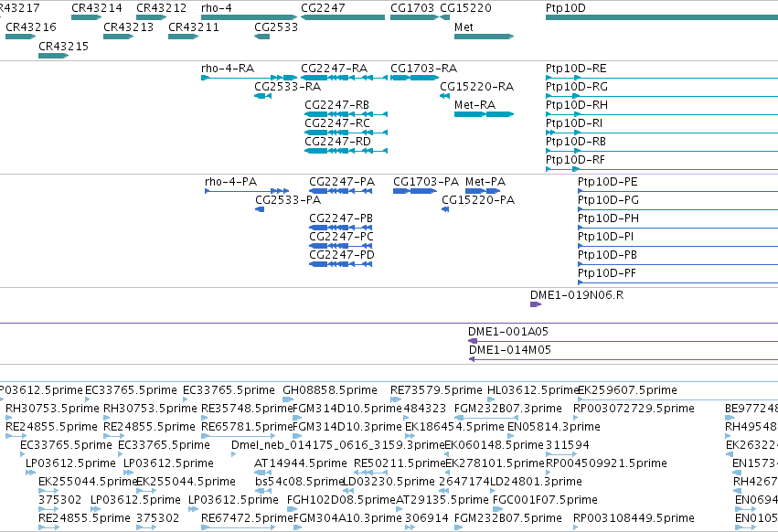Screen dimensions: 778x532
Task: Select the CG2247-PD protein feature
Action: click(x=341, y=264)
